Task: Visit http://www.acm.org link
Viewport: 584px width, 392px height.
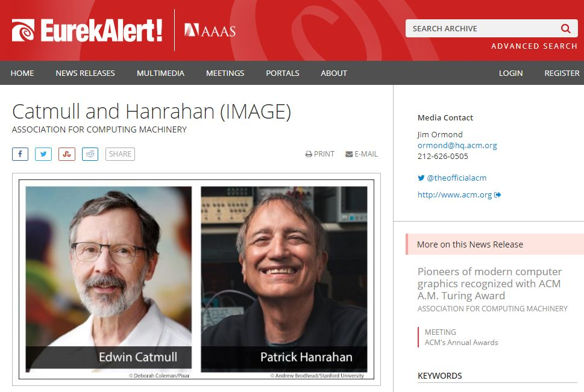Action: [x=455, y=194]
